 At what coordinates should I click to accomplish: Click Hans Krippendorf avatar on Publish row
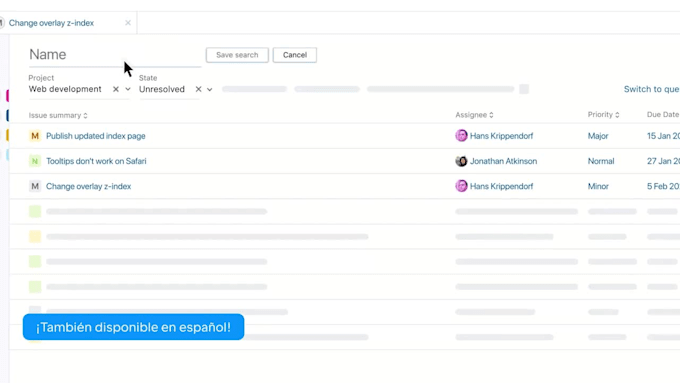pyautogui.click(x=461, y=136)
